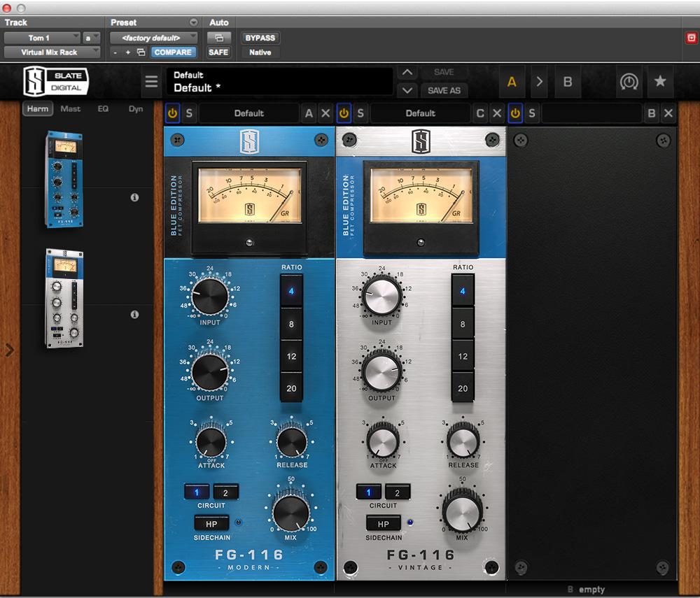Click the SAVE AS button

pos(444,90)
